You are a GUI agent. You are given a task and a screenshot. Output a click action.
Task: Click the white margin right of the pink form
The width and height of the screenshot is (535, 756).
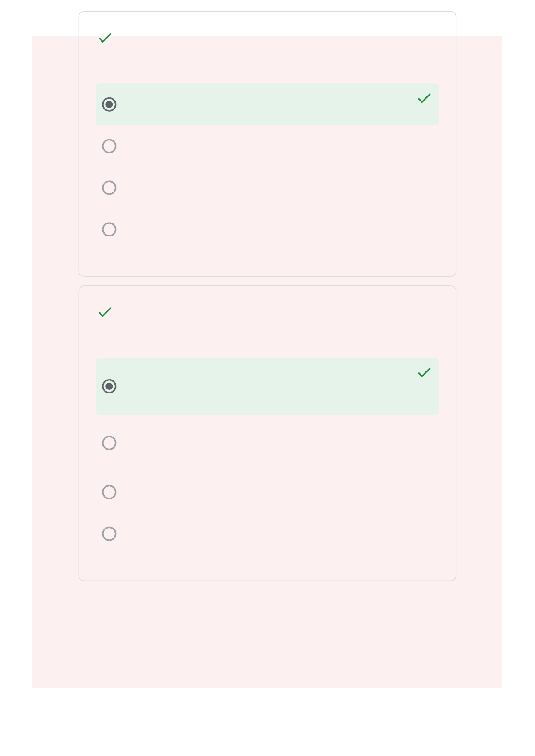point(518,359)
